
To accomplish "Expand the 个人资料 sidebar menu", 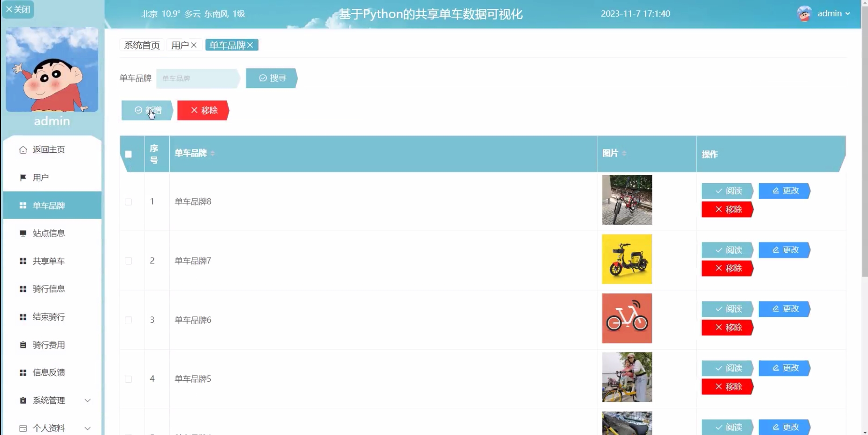I will 87,428.
